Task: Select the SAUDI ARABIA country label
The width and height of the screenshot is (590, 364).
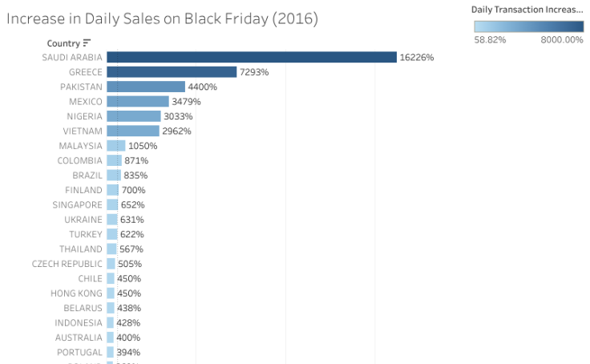Action: click(x=72, y=57)
